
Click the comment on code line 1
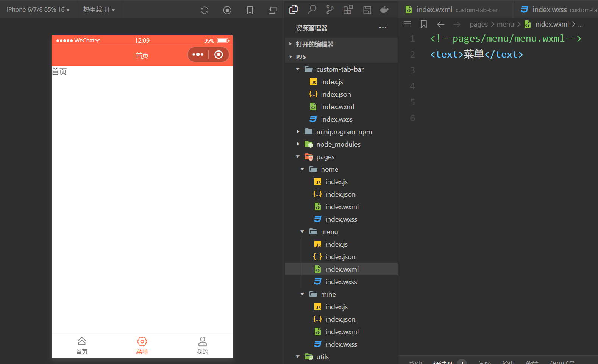point(506,39)
